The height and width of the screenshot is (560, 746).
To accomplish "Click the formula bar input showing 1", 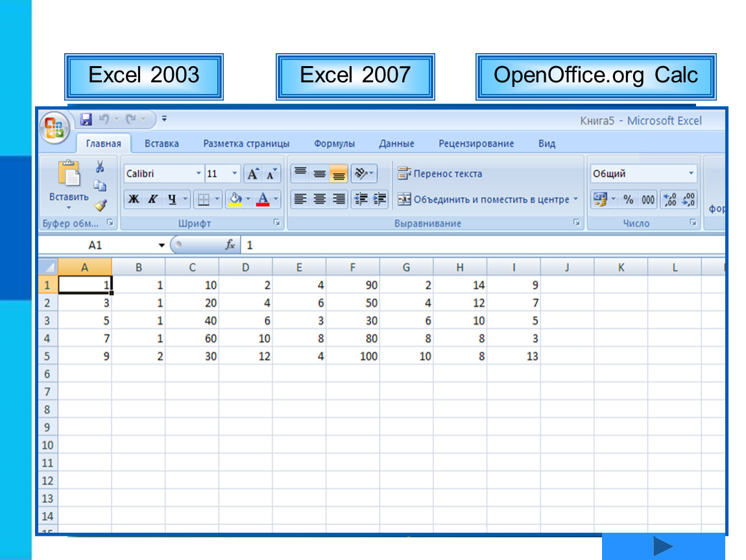I will click(x=483, y=245).
